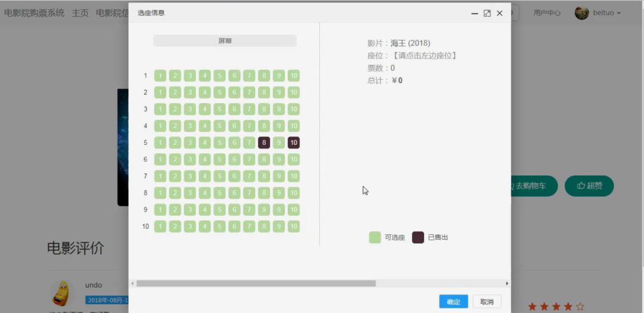Click the horizontal scrollbar right arrow
644x313 pixels.
[507, 283]
